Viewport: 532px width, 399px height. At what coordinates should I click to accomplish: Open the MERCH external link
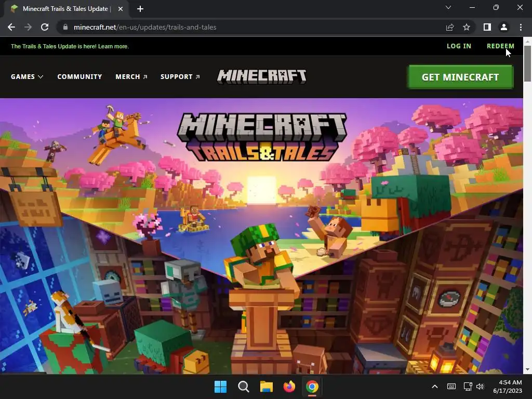click(131, 77)
